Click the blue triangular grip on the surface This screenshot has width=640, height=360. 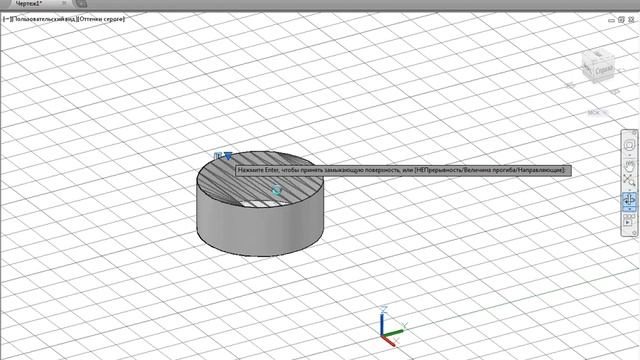(228, 156)
